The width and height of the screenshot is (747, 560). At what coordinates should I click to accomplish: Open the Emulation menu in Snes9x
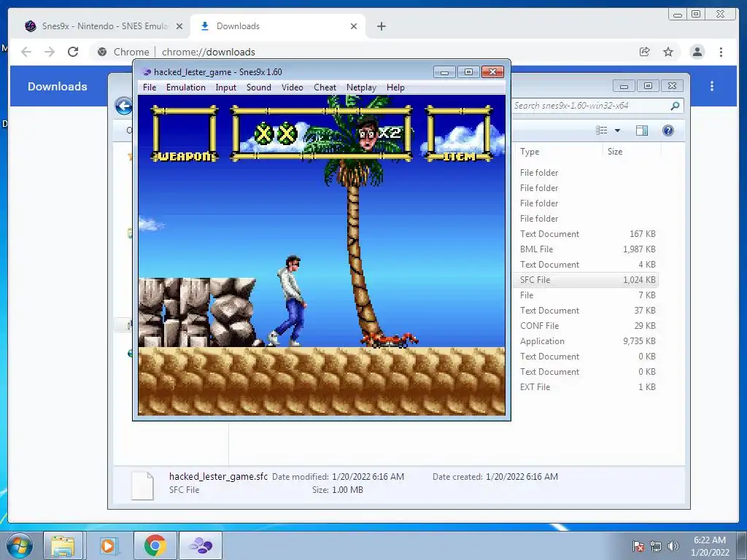click(186, 87)
